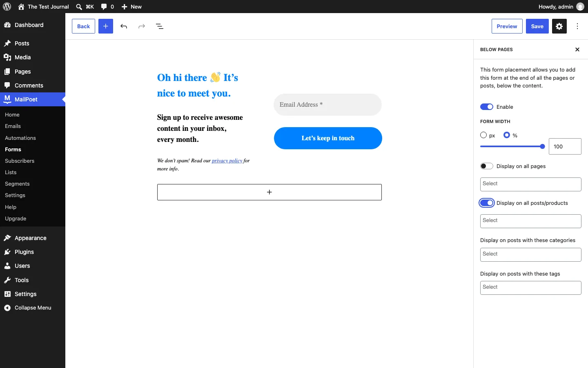Open MailPoet Segments page

point(17,184)
